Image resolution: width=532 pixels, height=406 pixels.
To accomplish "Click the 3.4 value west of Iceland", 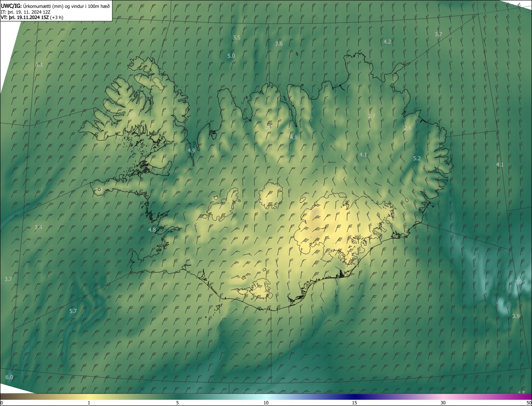I will [38, 227].
